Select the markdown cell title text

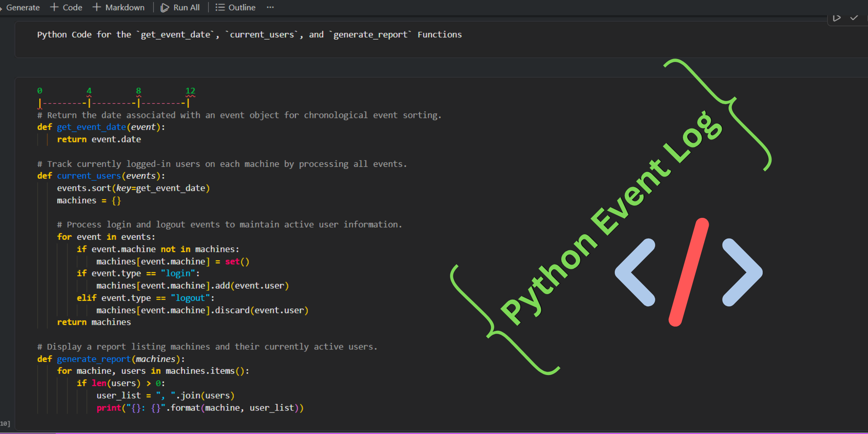(x=249, y=35)
